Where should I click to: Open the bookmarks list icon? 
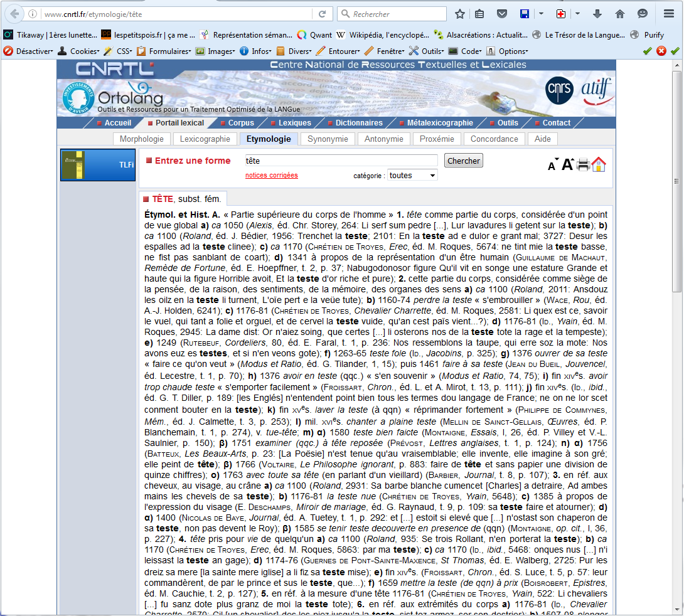point(479,14)
